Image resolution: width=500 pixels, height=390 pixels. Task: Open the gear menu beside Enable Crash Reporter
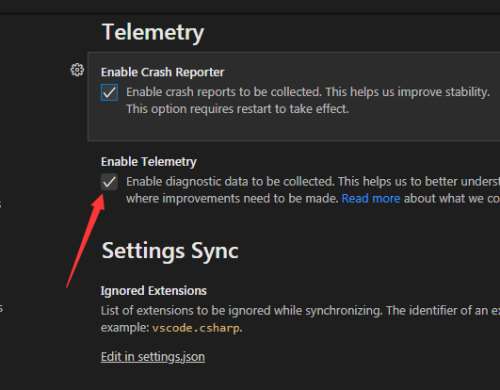[77, 70]
